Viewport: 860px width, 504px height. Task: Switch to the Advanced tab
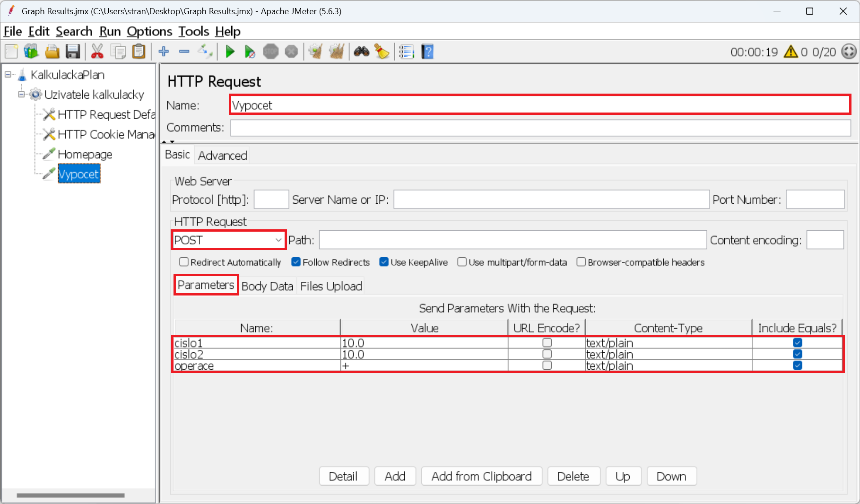coord(222,156)
